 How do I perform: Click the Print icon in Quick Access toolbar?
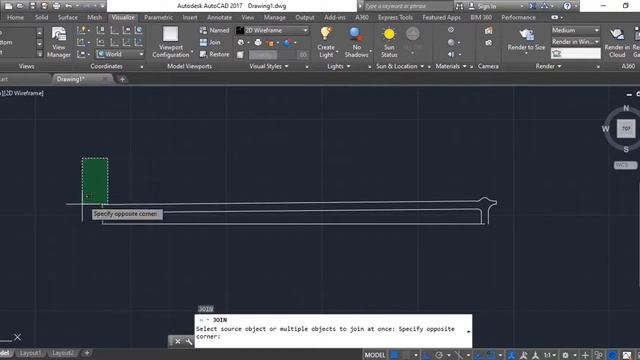pos(56,6)
